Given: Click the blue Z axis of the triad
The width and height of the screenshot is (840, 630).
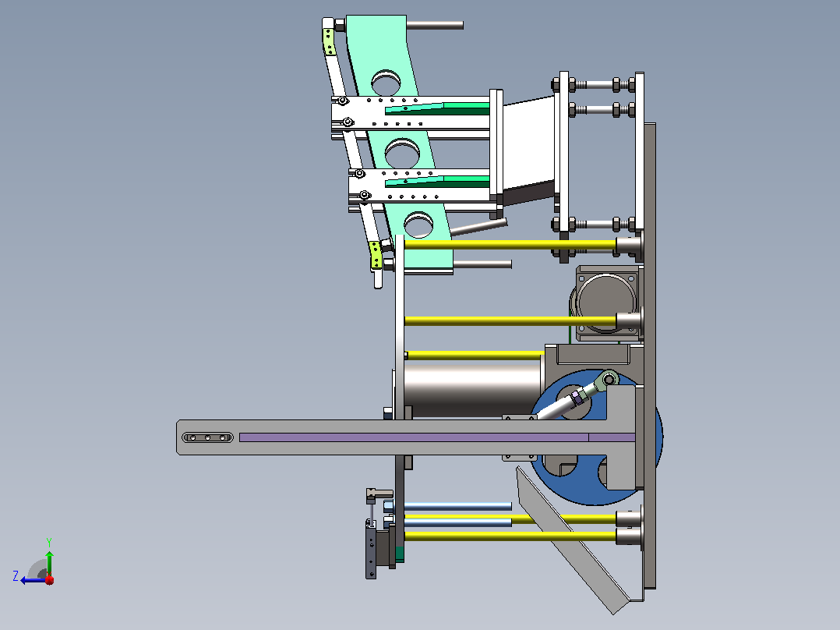Looking at the screenshot, I should [x=34, y=580].
